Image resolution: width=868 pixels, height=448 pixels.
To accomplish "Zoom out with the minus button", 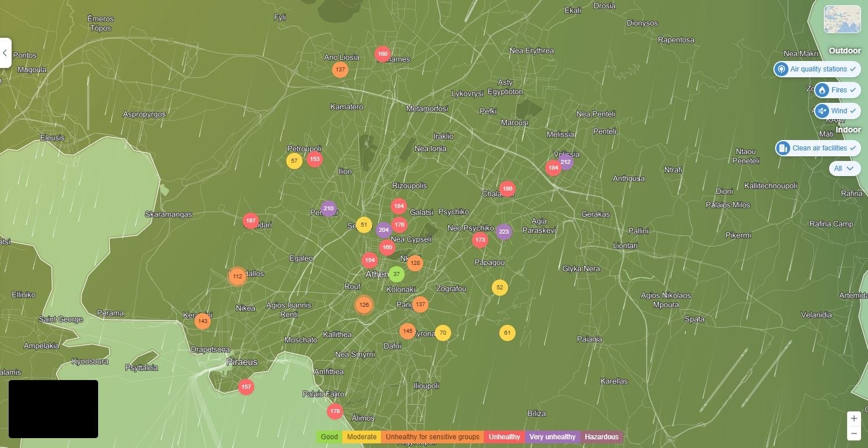I will click(x=853, y=433).
